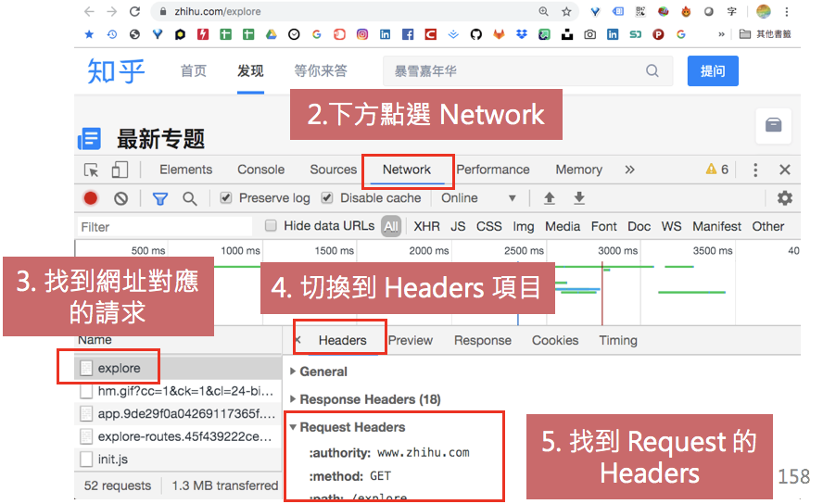Image resolution: width=823 pixels, height=504 pixels.
Task: Toggle the Preserve log checkbox
Action: [x=226, y=197]
